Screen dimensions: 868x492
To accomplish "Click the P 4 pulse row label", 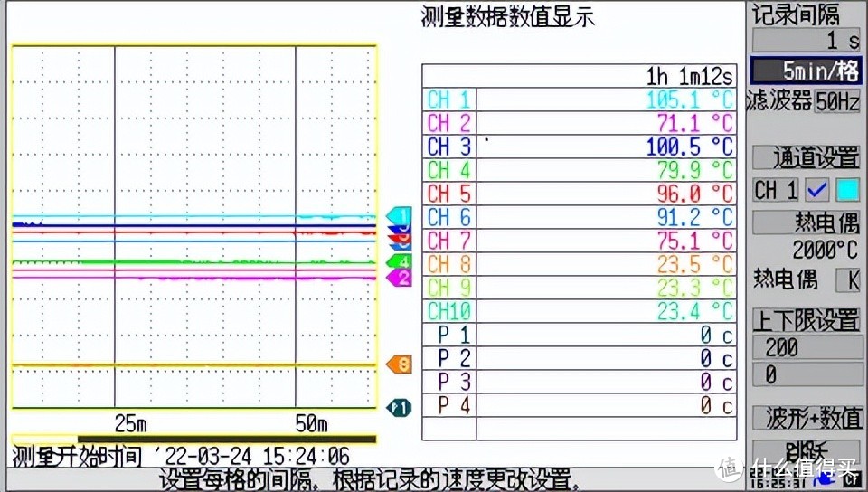I will 453,406.
